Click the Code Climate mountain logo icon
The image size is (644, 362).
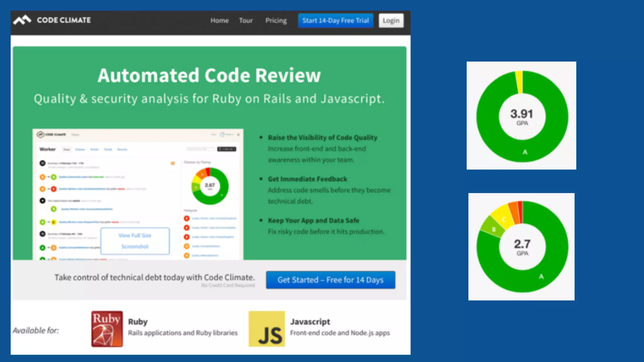tap(22, 20)
